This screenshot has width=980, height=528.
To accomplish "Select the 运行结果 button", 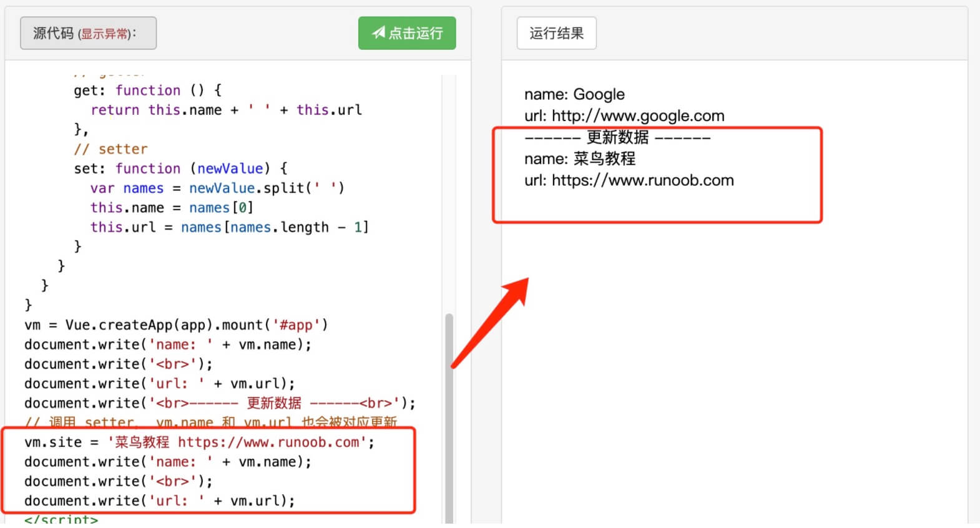I will click(556, 33).
